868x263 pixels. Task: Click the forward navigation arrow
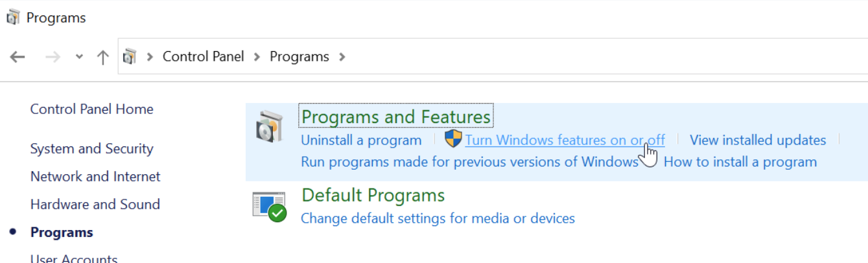click(53, 57)
